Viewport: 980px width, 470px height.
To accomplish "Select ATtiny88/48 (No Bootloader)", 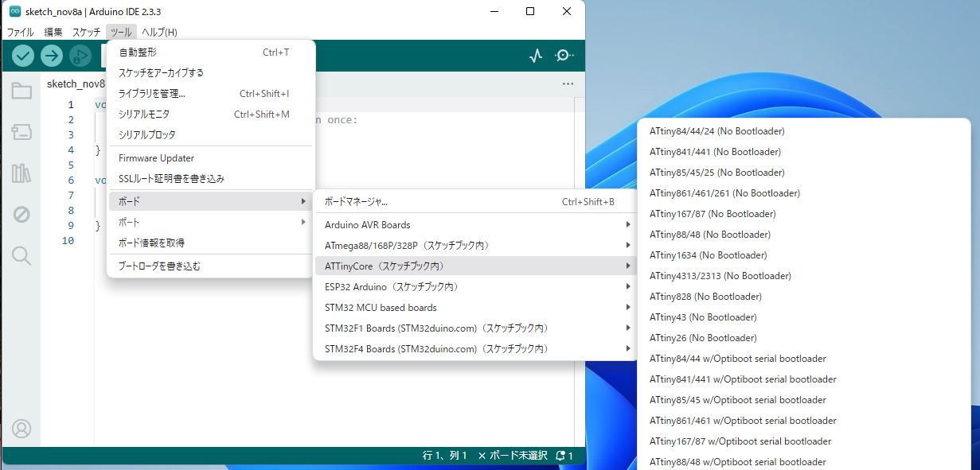I will [x=804, y=235].
